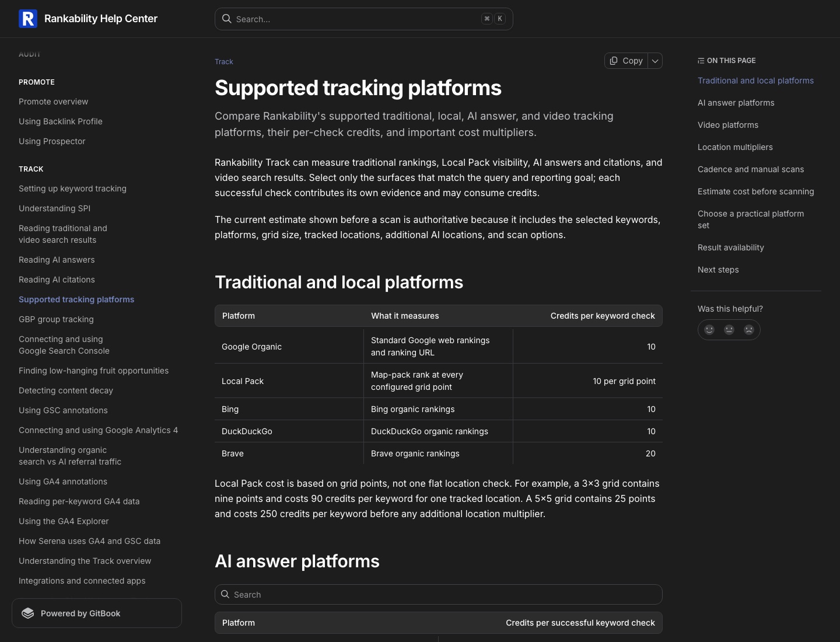Rate page with happy face icon

(x=709, y=330)
